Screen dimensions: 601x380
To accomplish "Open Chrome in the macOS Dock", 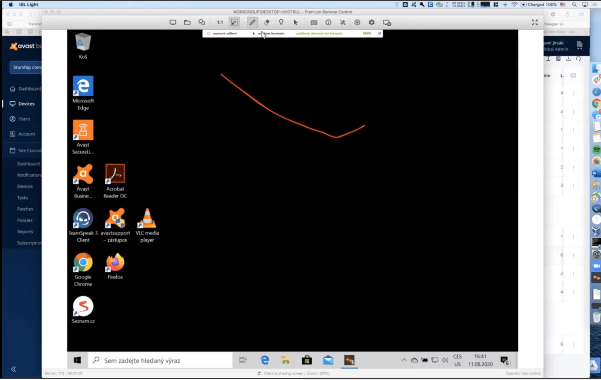I will 596,103.
